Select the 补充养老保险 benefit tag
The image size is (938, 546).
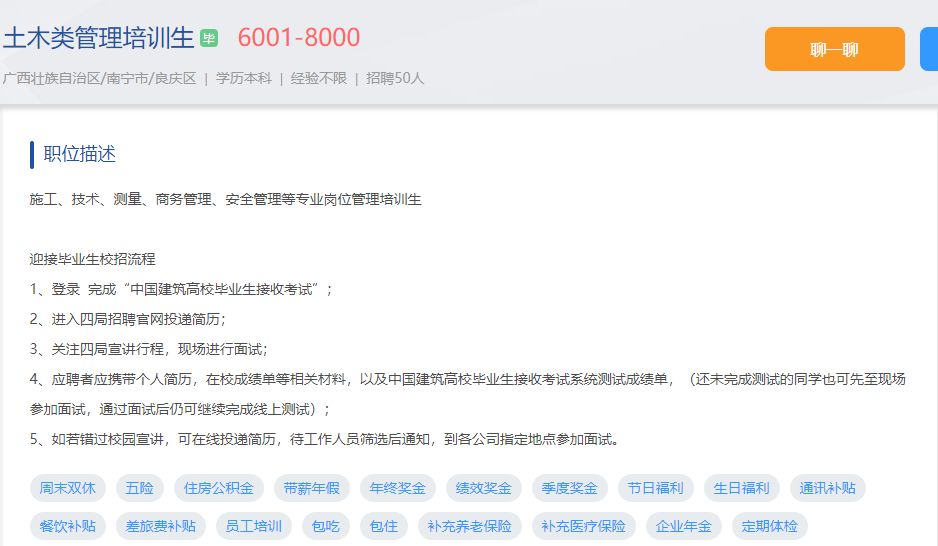470,526
